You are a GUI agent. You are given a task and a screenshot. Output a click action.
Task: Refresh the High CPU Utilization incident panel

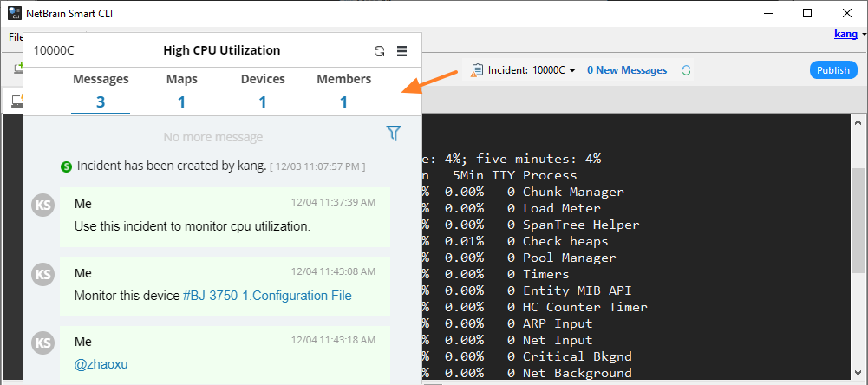[379, 51]
